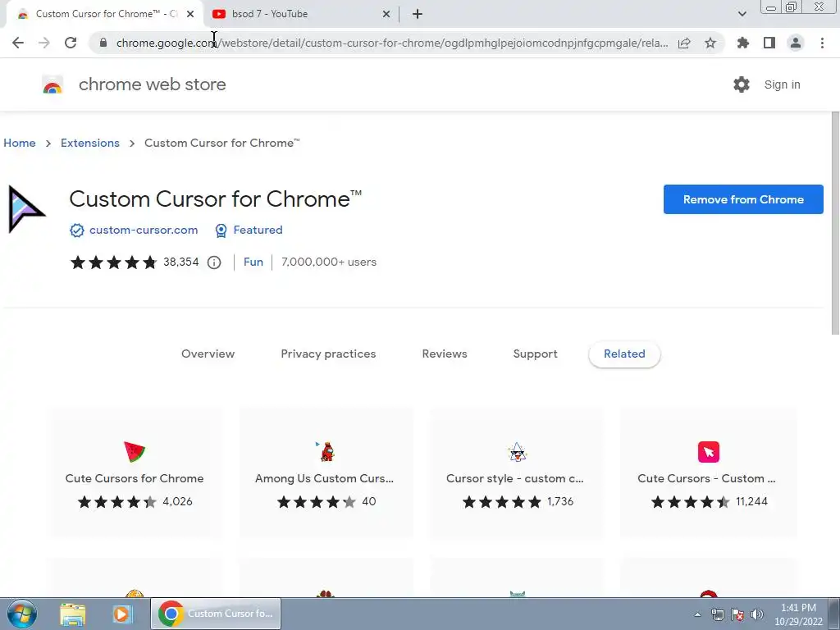Open the Privacy practices tab

click(x=328, y=354)
